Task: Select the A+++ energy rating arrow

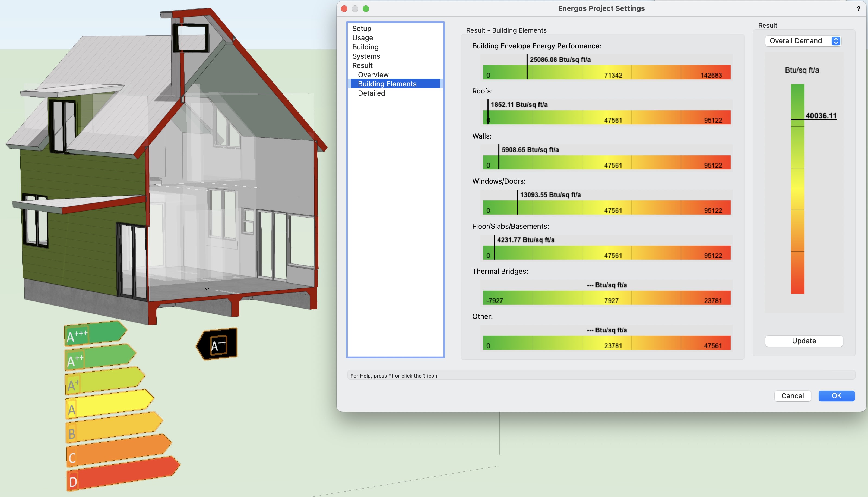Action: (96, 333)
